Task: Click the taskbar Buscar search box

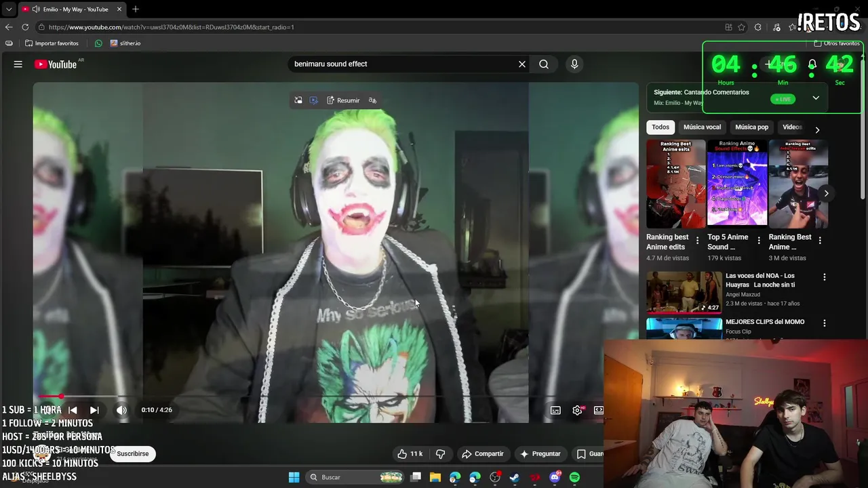Action: coord(355,477)
